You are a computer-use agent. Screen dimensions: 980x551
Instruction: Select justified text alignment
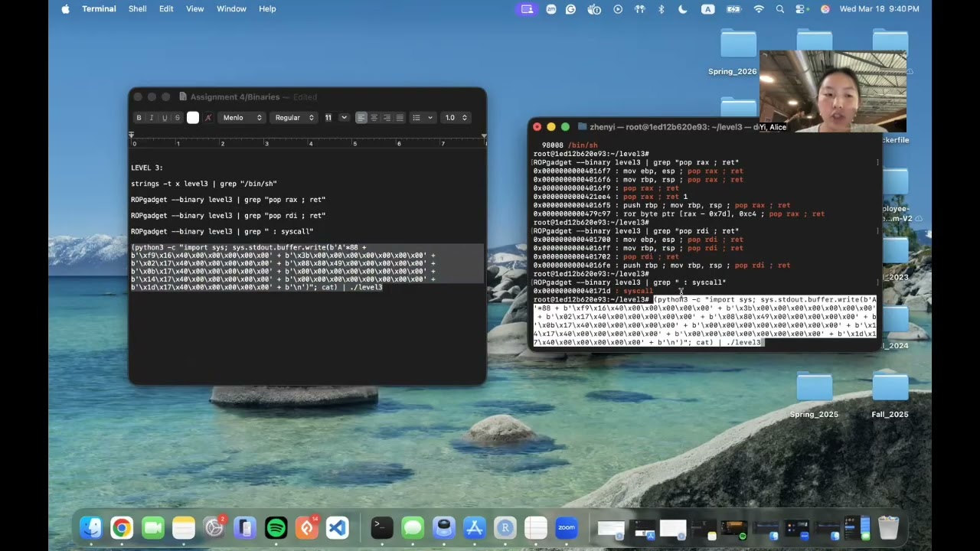pyautogui.click(x=399, y=118)
